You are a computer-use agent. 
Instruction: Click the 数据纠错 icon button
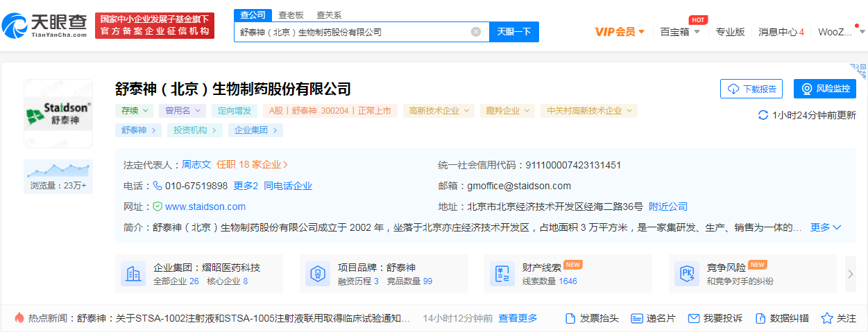tap(781, 318)
